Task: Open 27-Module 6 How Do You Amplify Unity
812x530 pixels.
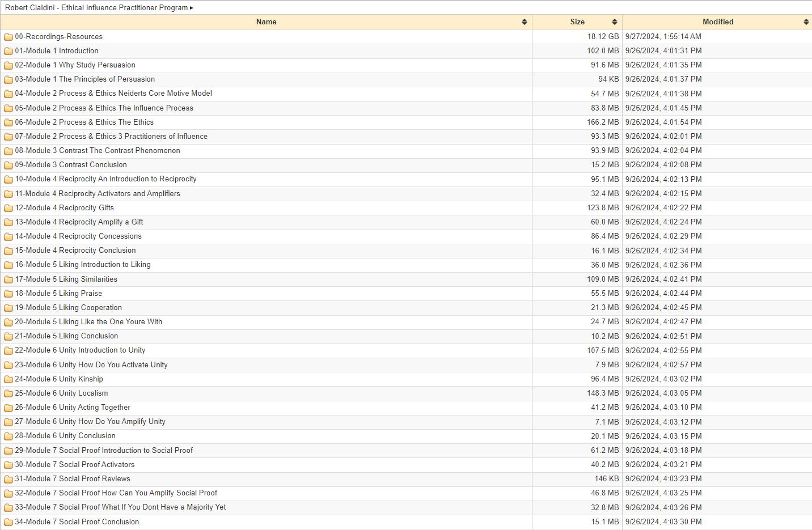Action: (x=90, y=422)
